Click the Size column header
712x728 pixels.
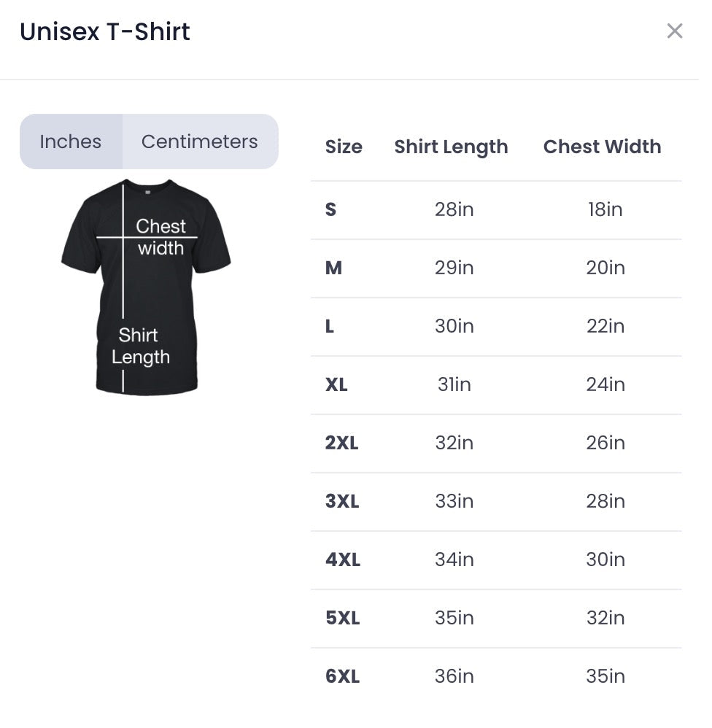click(344, 147)
